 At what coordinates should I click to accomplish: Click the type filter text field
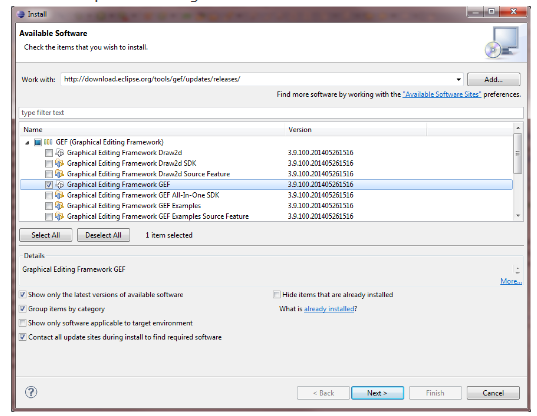click(x=271, y=113)
